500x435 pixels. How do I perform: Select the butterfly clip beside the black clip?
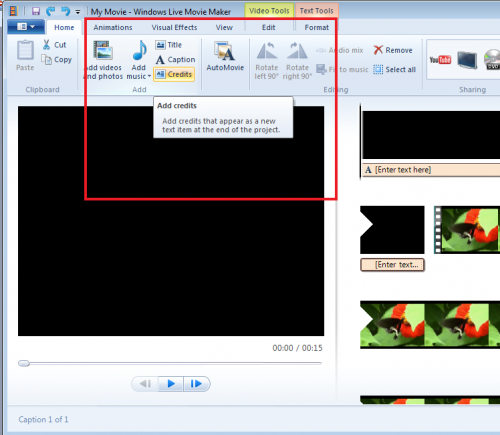pyautogui.click(x=467, y=230)
